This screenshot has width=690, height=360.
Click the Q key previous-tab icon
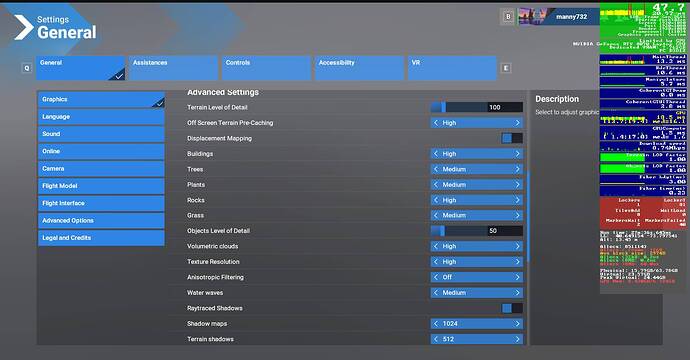coord(27,68)
